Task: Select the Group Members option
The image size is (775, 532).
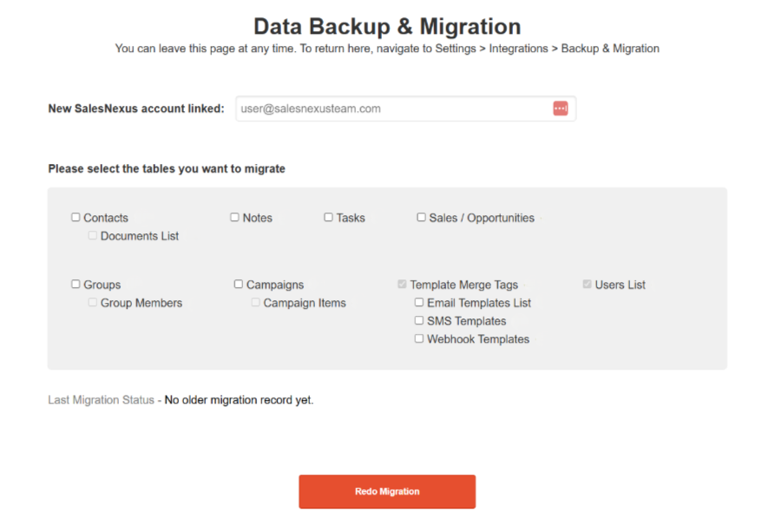Action: (92, 302)
